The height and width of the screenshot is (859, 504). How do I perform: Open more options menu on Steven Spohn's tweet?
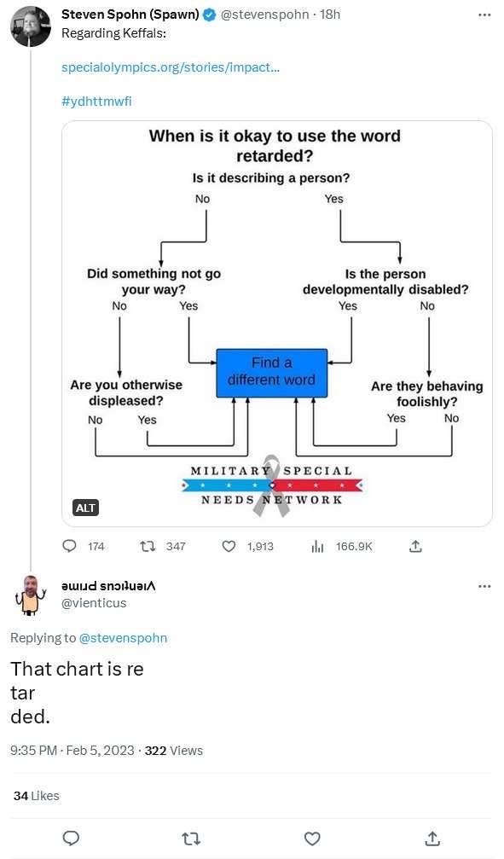(484, 15)
